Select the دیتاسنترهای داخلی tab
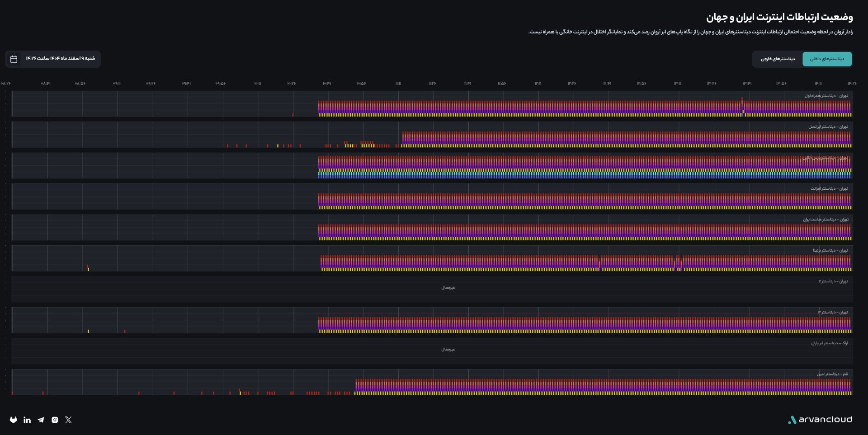 click(x=827, y=59)
